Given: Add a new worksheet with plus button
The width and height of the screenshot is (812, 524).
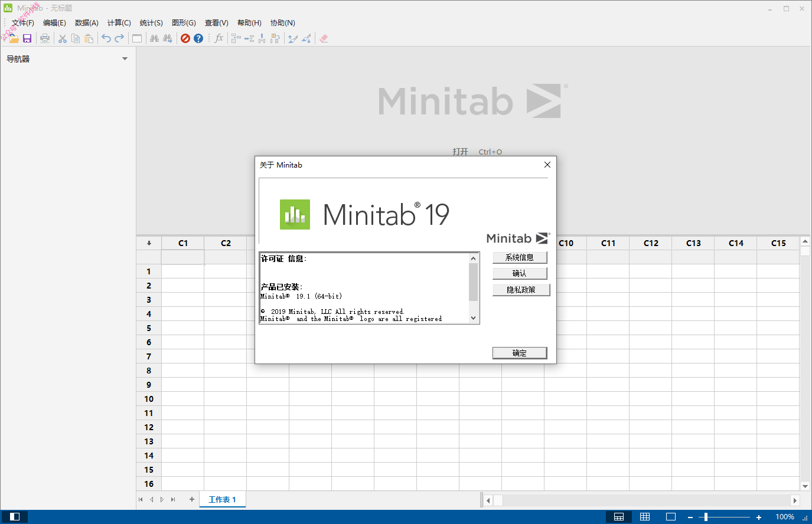Looking at the screenshot, I should (192, 499).
